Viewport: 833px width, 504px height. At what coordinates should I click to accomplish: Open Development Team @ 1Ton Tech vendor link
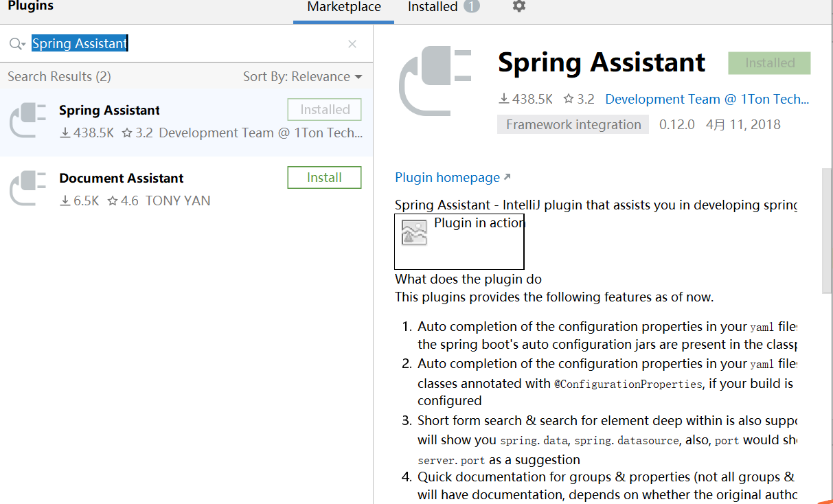[707, 99]
